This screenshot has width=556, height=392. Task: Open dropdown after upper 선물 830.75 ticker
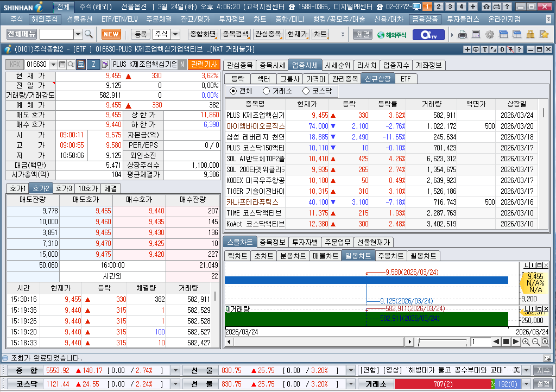click(x=351, y=371)
